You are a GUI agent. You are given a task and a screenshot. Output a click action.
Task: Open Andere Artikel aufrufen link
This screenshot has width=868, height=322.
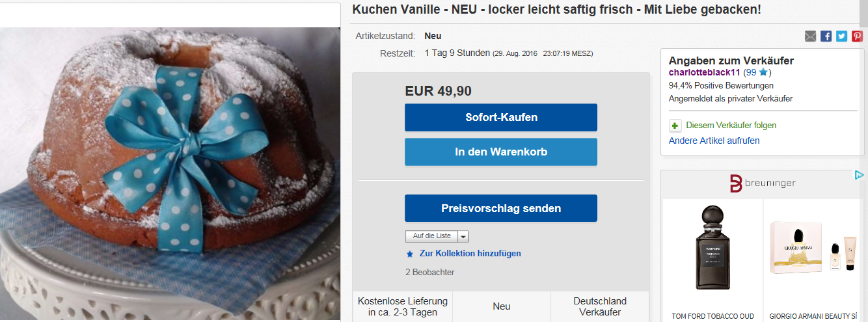pos(714,141)
